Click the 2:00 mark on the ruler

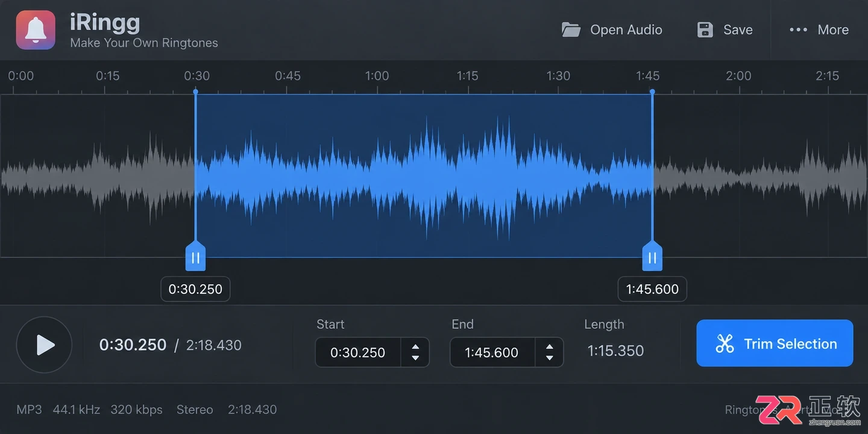[738, 76]
